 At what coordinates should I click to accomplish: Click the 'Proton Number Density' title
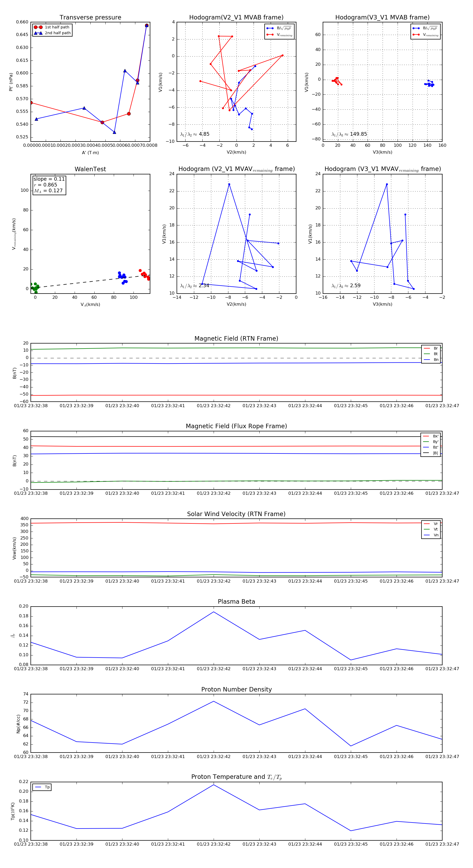[x=236, y=689]
